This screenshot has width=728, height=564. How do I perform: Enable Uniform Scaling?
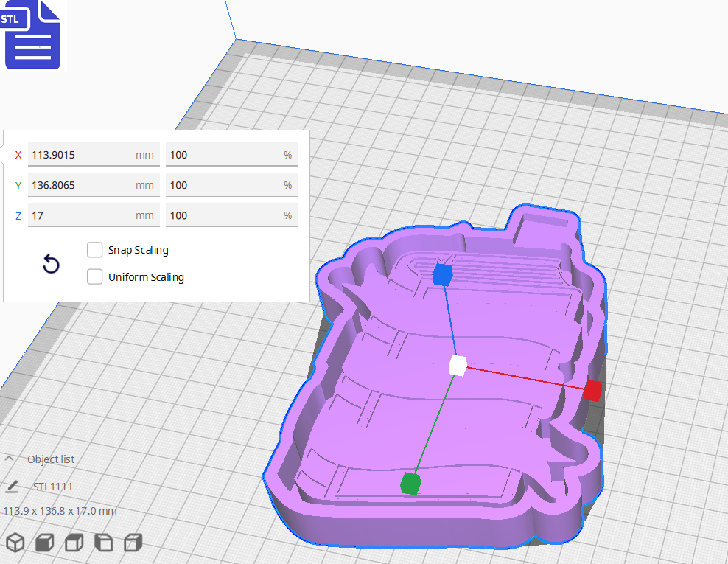(x=94, y=276)
